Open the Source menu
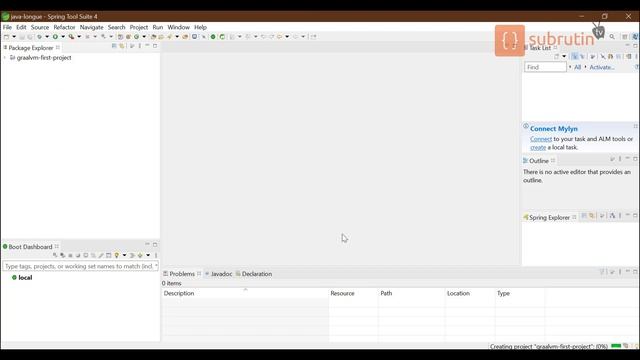This screenshot has width=640, height=360. point(40,27)
